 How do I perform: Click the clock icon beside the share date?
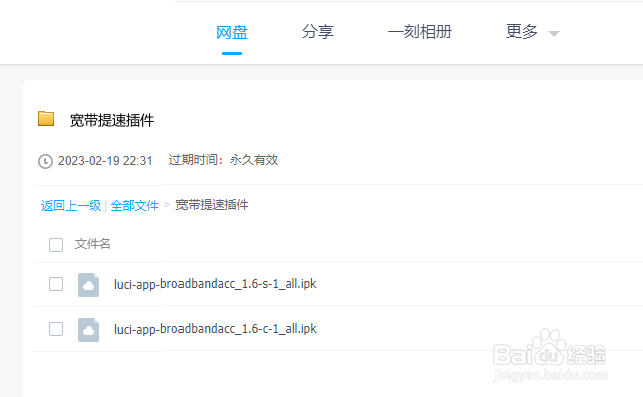tap(45, 161)
